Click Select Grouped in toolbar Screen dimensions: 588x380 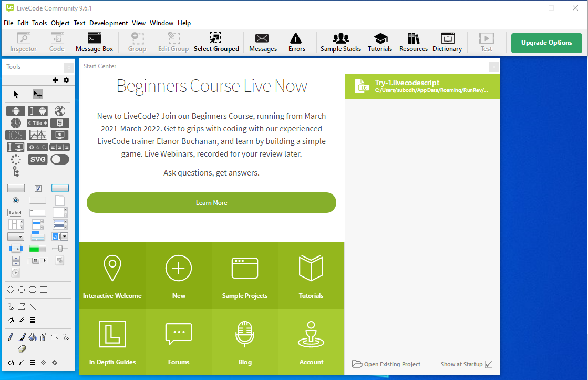coord(216,42)
